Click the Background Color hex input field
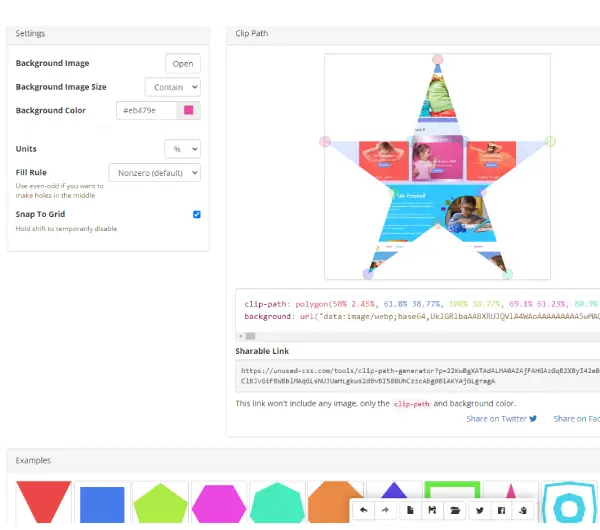The width and height of the screenshot is (600, 530). pyautogui.click(x=147, y=110)
